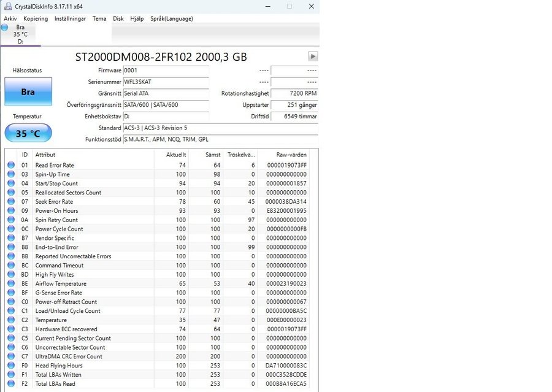The width and height of the screenshot is (552, 392).
Task: Click status orb for Start/Stop Count
Action: point(11,183)
